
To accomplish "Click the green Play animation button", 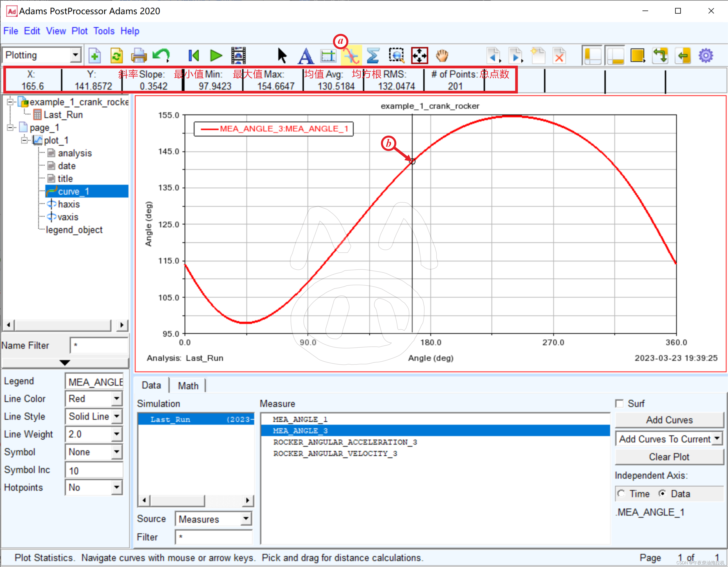I will [x=216, y=56].
